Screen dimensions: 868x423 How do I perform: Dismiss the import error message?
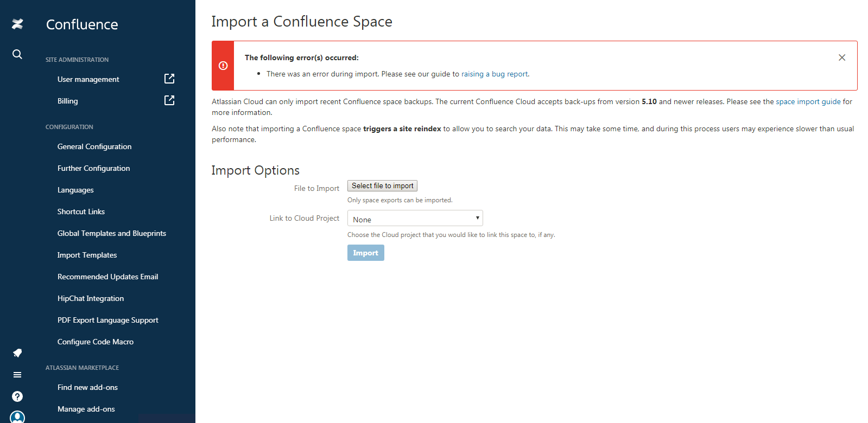[x=842, y=57]
